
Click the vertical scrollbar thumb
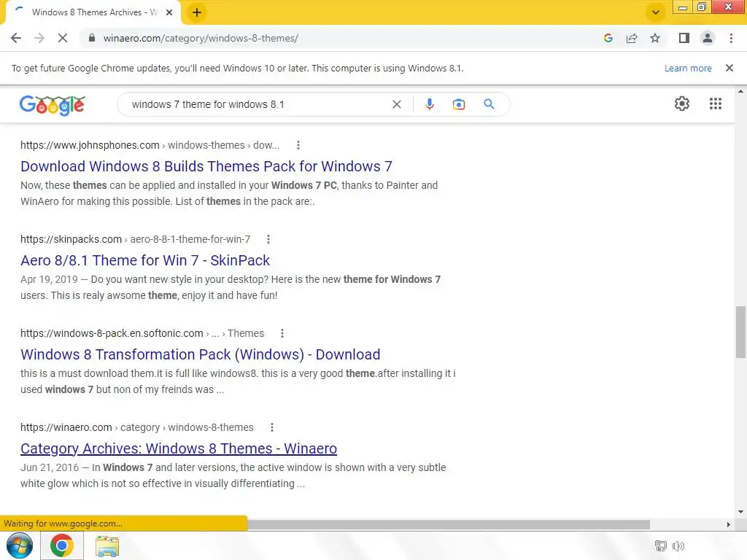pyautogui.click(x=740, y=332)
